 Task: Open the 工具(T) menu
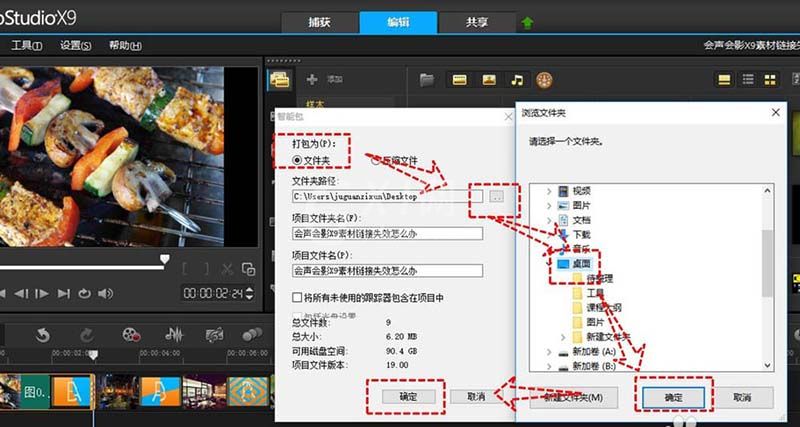pos(27,45)
